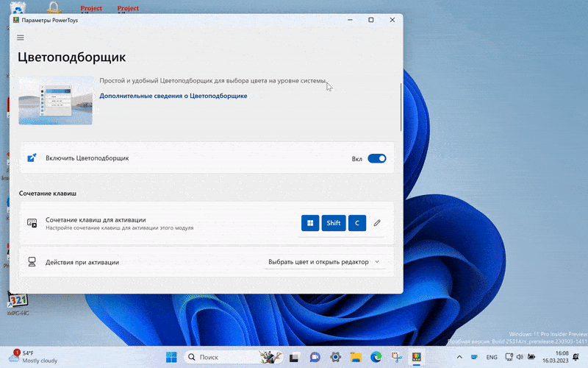Open the weather widget showing 54°F
588x368 pixels.
click(x=33, y=357)
